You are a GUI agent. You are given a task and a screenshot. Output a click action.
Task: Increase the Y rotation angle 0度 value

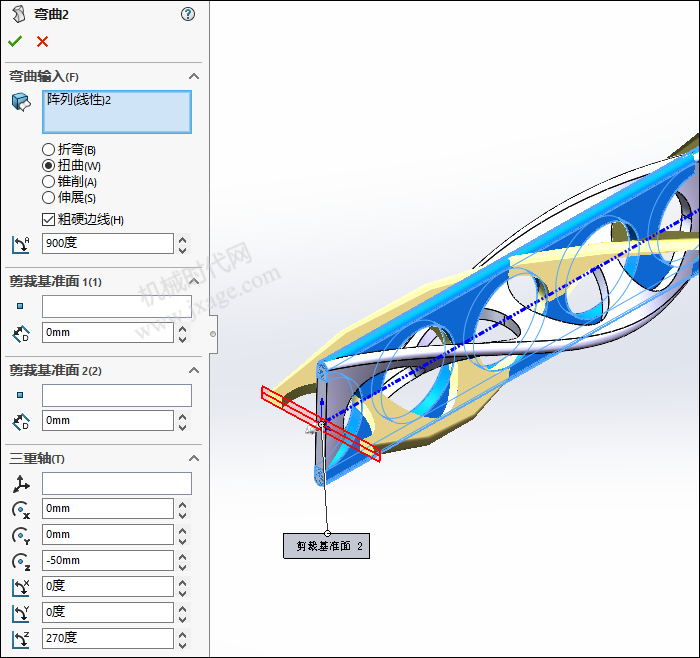[x=182, y=608]
